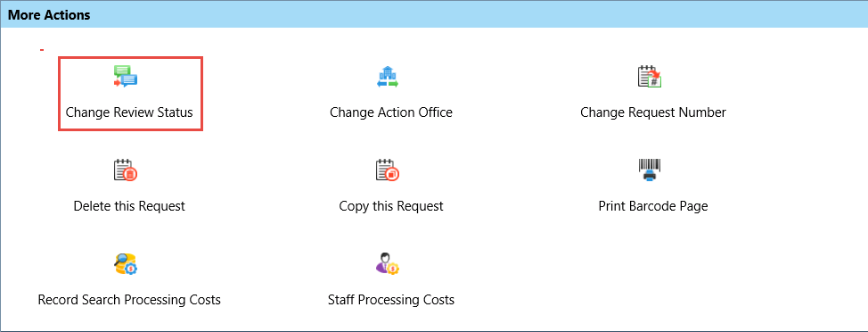Click the red highlight border around Change Review Status
Image resolution: width=868 pixels, height=332 pixels.
pyautogui.click(x=131, y=58)
